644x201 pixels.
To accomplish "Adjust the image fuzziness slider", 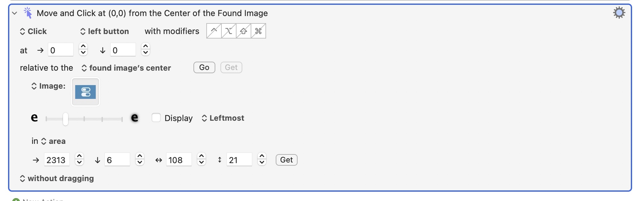I will (66, 119).
